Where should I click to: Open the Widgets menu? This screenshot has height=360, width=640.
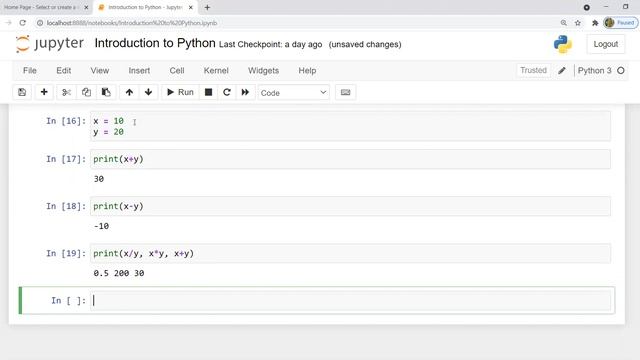(x=263, y=71)
